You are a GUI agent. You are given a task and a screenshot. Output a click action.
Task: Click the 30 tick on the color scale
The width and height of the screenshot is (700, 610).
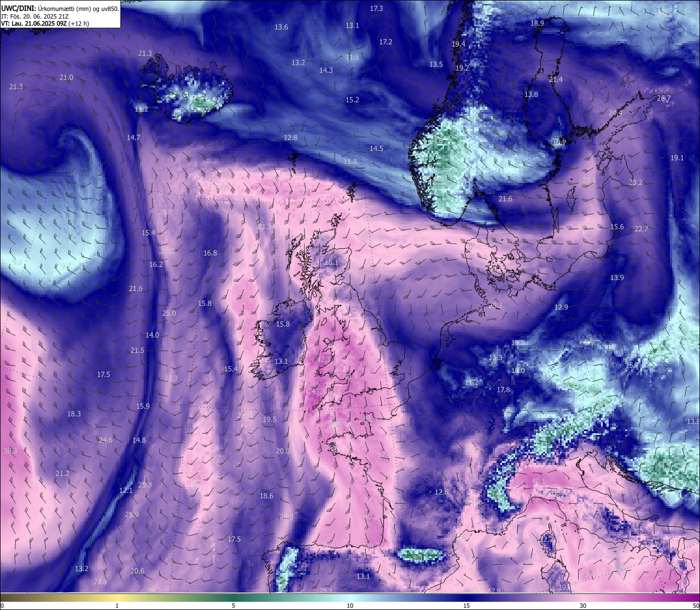(583, 606)
